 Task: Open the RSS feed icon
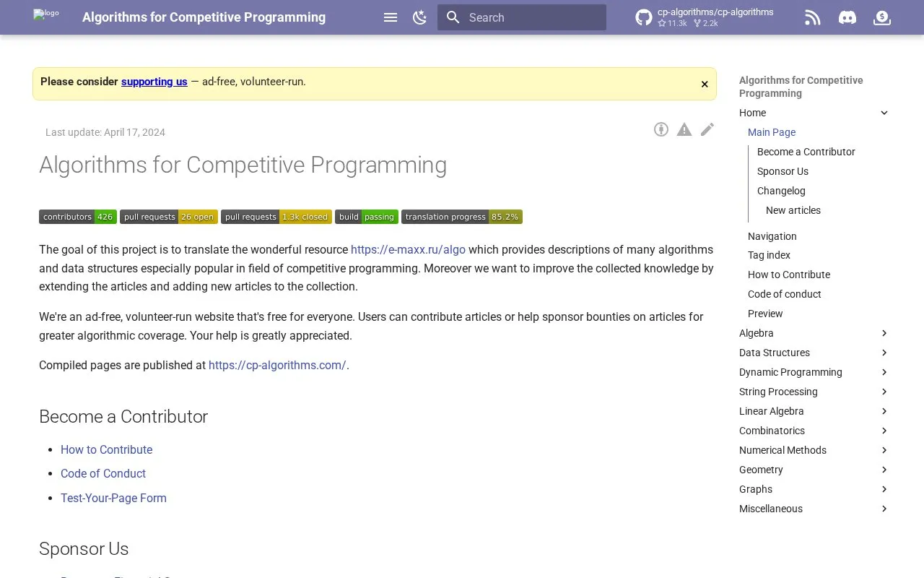point(813,17)
